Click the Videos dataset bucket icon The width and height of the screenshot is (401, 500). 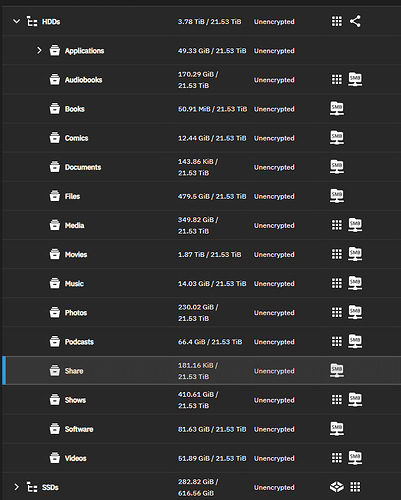point(55,458)
